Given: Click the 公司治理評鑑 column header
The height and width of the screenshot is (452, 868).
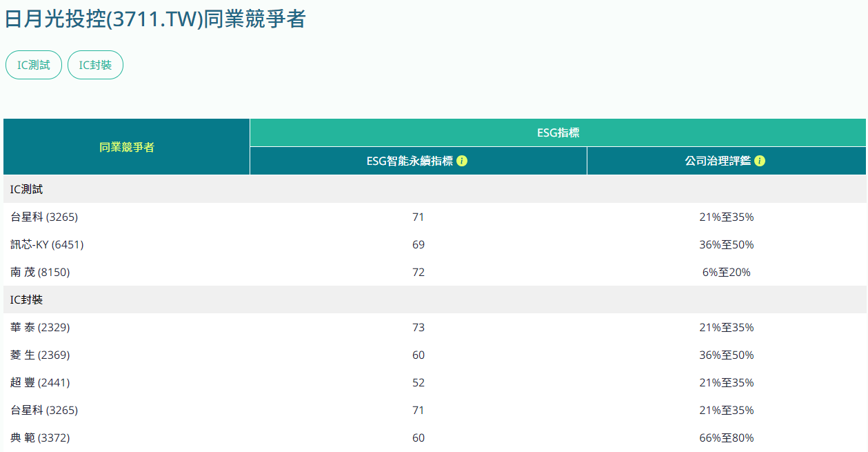Looking at the screenshot, I should (x=717, y=161).
